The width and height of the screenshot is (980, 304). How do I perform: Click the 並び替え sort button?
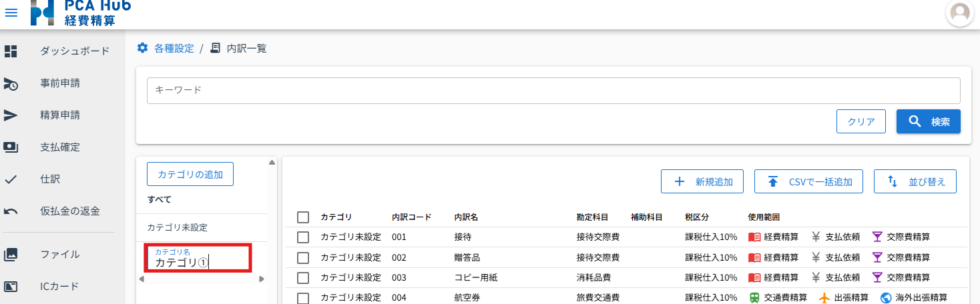click(915, 181)
